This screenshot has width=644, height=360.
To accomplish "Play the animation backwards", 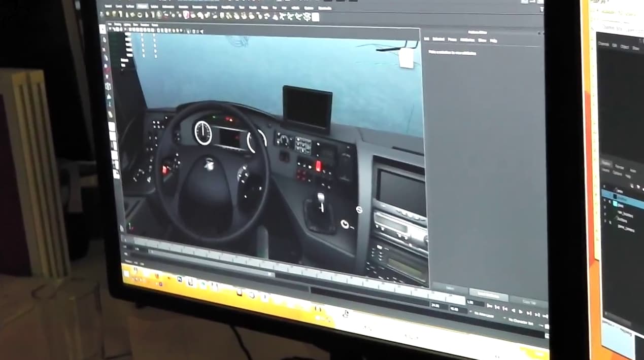I will click(513, 310).
